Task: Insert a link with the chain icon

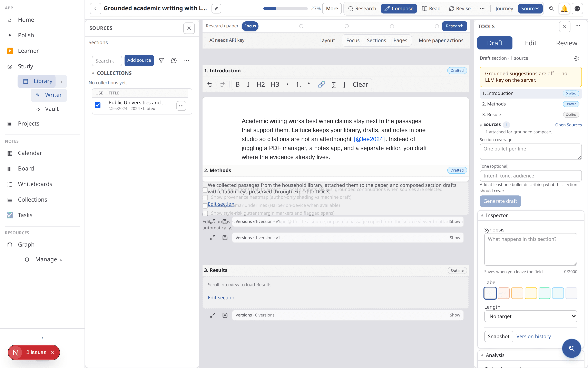Action: pos(321,84)
